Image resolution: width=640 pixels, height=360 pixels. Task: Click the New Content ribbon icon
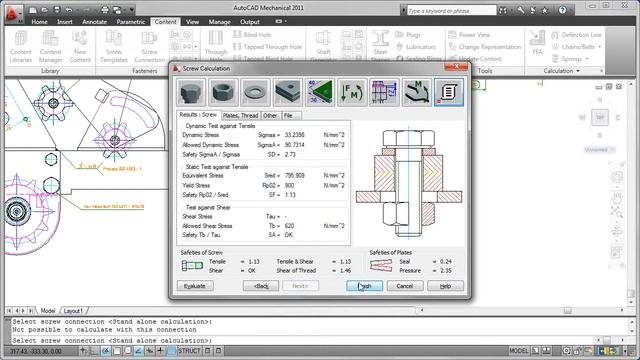click(80, 47)
